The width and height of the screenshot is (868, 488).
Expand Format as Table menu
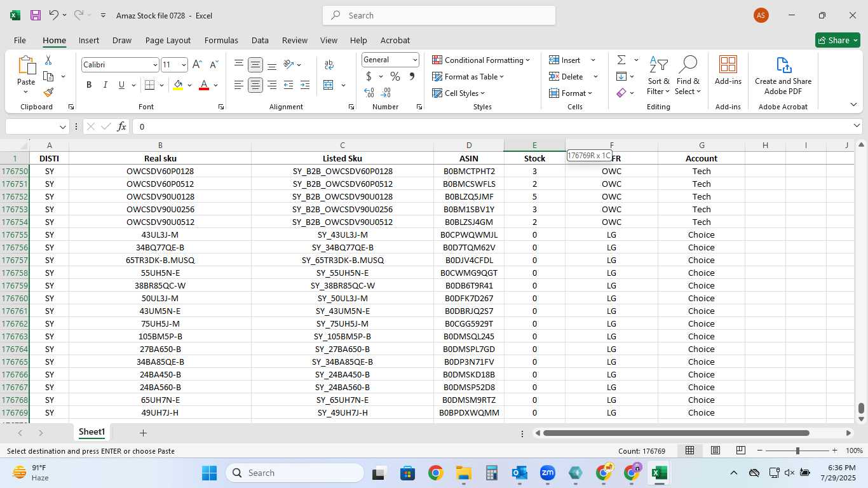pyautogui.click(x=468, y=77)
